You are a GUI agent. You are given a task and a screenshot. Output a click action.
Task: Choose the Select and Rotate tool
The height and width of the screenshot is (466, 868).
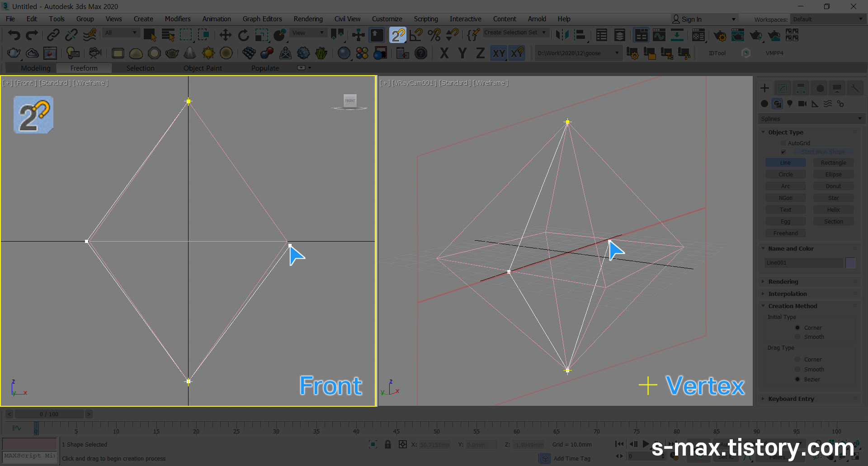(x=244, y=35)
